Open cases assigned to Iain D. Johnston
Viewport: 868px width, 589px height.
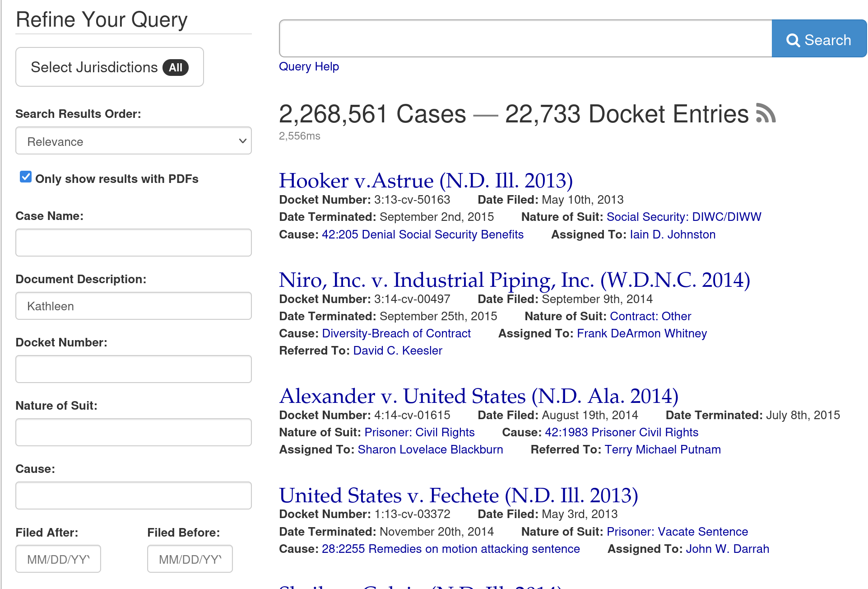pos(672,234)
